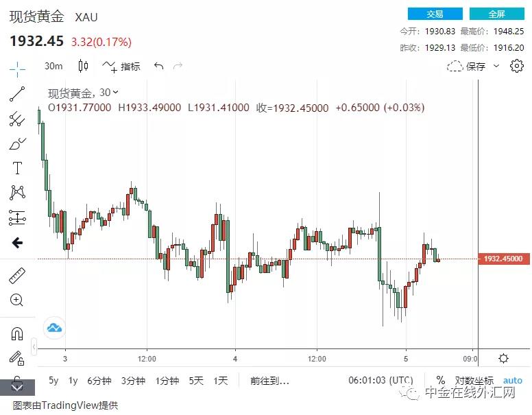
Task: Select the trend line drawing tool
Action: click(x=17, y=94)
